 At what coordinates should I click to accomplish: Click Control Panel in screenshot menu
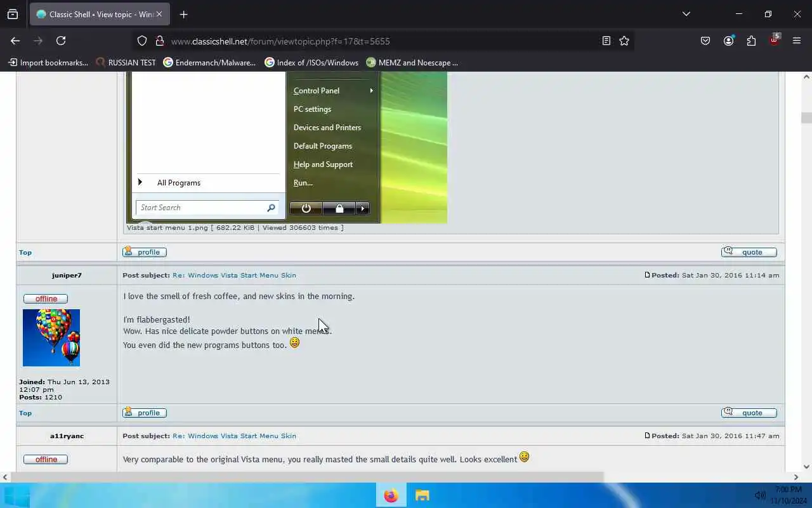coord(316,91)
